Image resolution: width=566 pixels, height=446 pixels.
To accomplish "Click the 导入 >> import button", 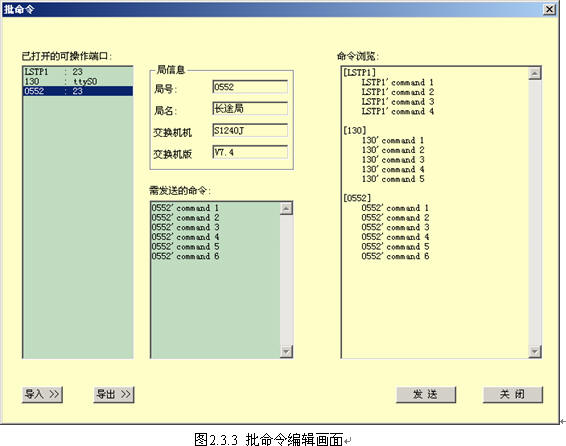I will point(42,394).
